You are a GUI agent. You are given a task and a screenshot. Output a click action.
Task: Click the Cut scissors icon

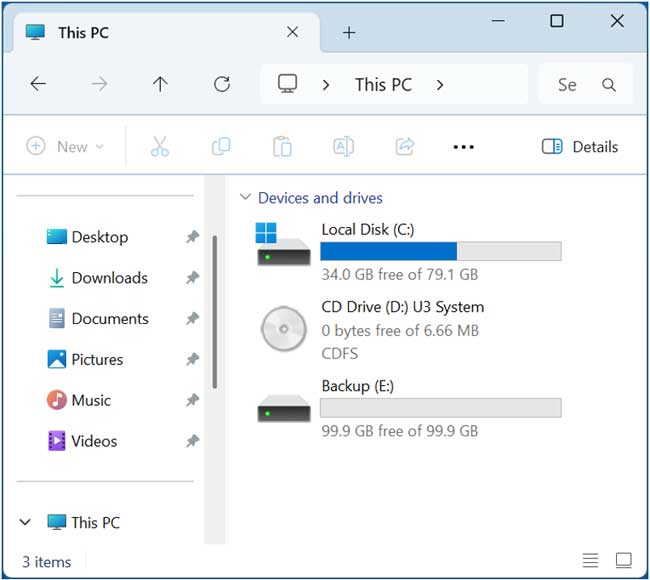[160, 146]
